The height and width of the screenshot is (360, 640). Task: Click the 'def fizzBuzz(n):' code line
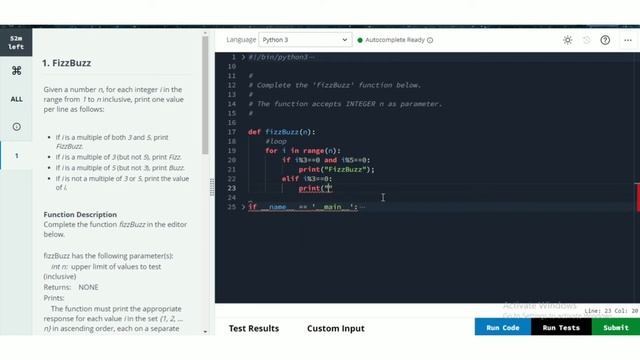[x=281, y=132]
